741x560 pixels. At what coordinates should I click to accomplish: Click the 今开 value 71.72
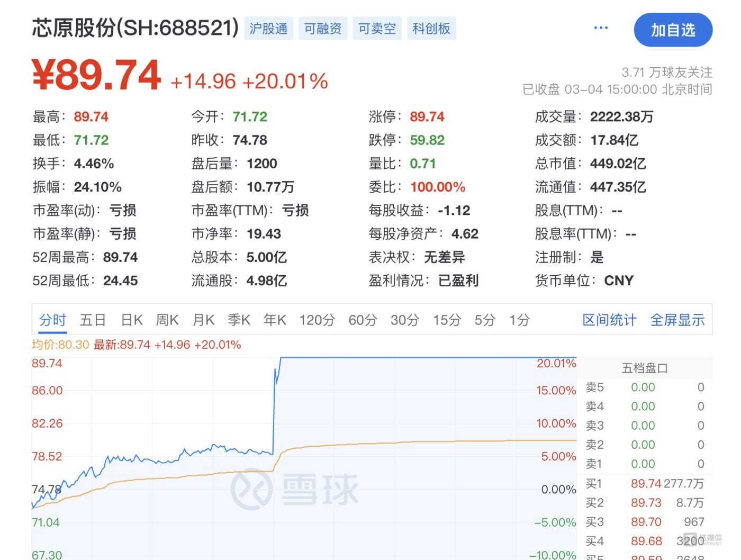tap(250, 117)
